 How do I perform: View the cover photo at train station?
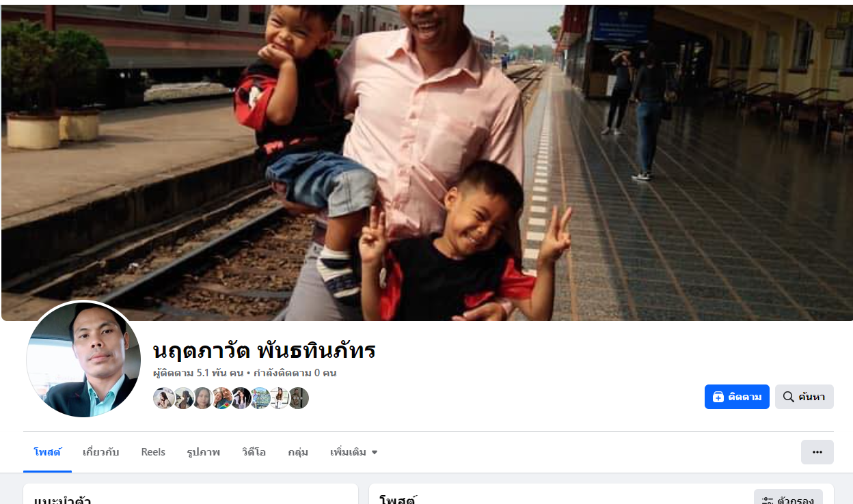pyautogui.click(x=426, y=161)
